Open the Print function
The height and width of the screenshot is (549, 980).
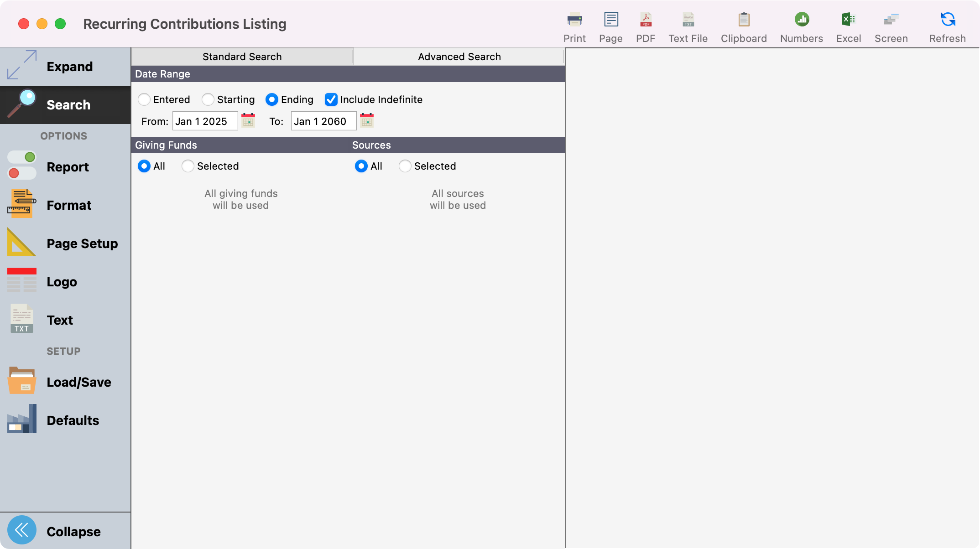(574, 26)
